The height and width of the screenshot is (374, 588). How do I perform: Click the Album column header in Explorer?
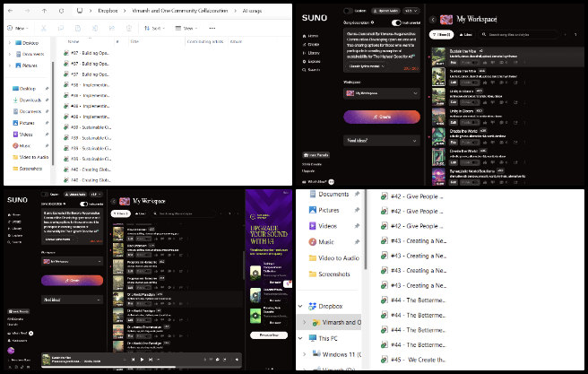pos(236,41)
